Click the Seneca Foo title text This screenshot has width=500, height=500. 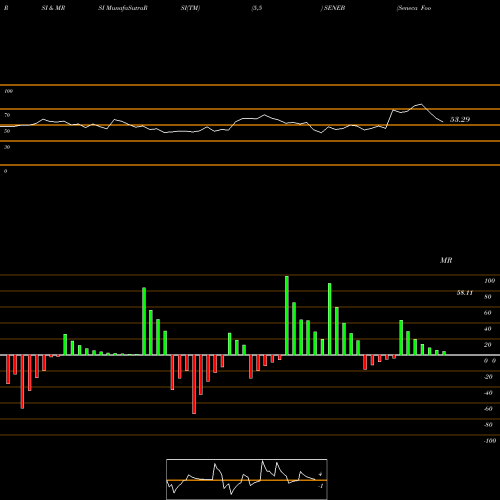[x=414, y=8]
